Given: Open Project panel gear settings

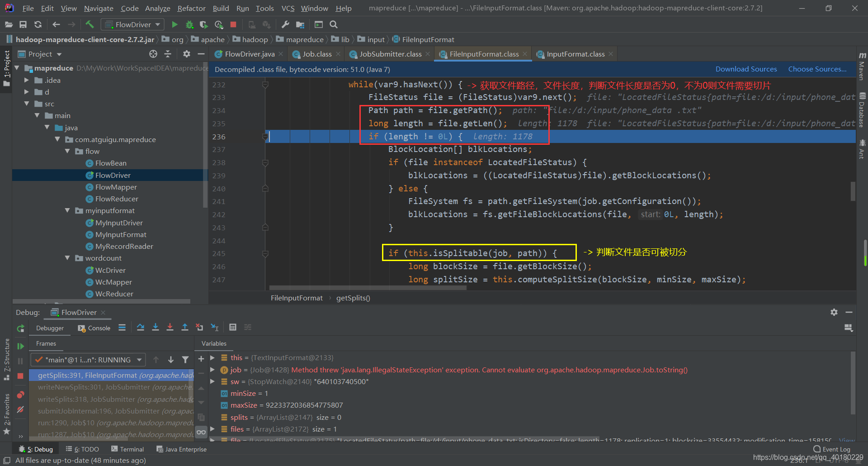Looking at the screenshot, I should point(187,54).
